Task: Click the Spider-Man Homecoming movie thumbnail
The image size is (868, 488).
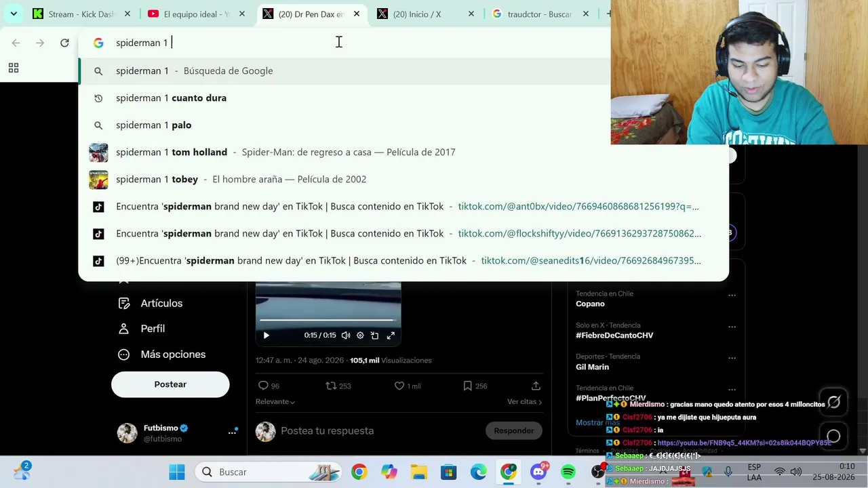Action: (x=98, y=152)
